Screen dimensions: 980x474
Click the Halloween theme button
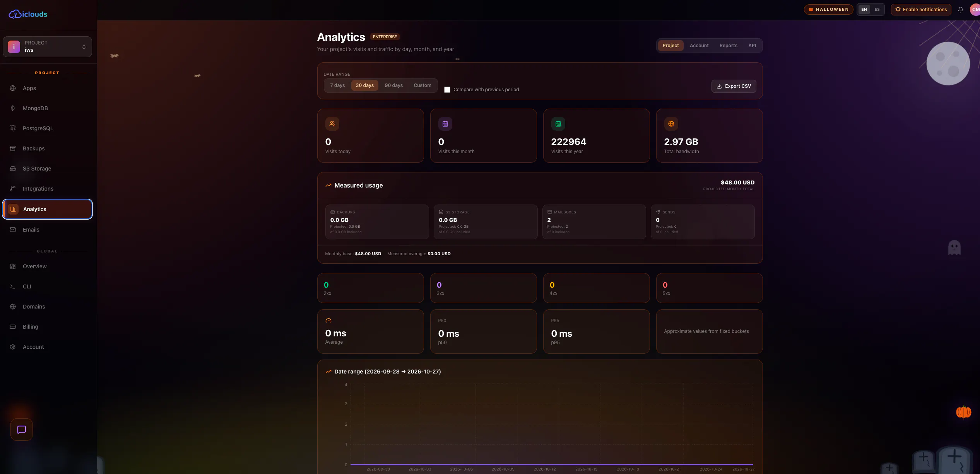(828, 9)
